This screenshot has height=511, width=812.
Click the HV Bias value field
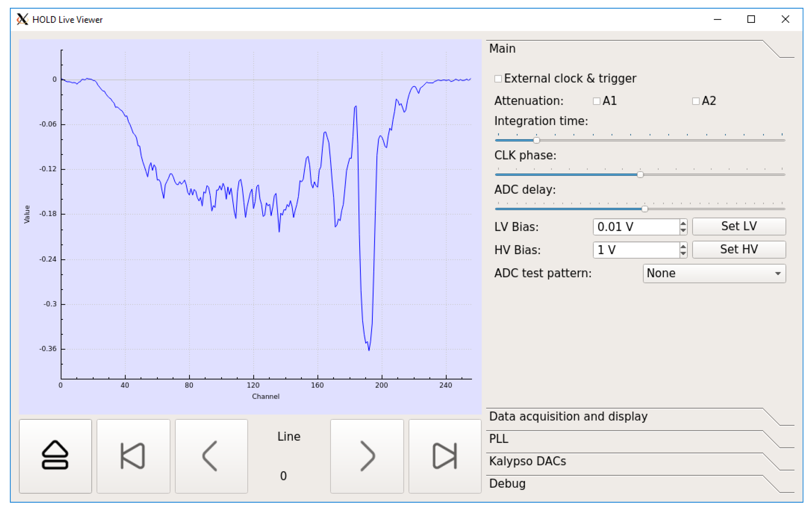(636, 250)
